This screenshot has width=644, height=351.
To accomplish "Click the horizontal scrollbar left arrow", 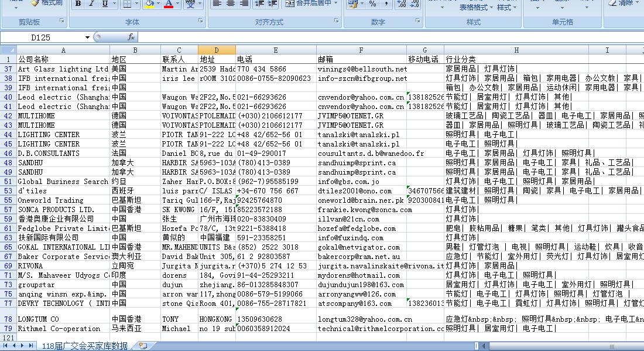I will click(x=484, y=346).
